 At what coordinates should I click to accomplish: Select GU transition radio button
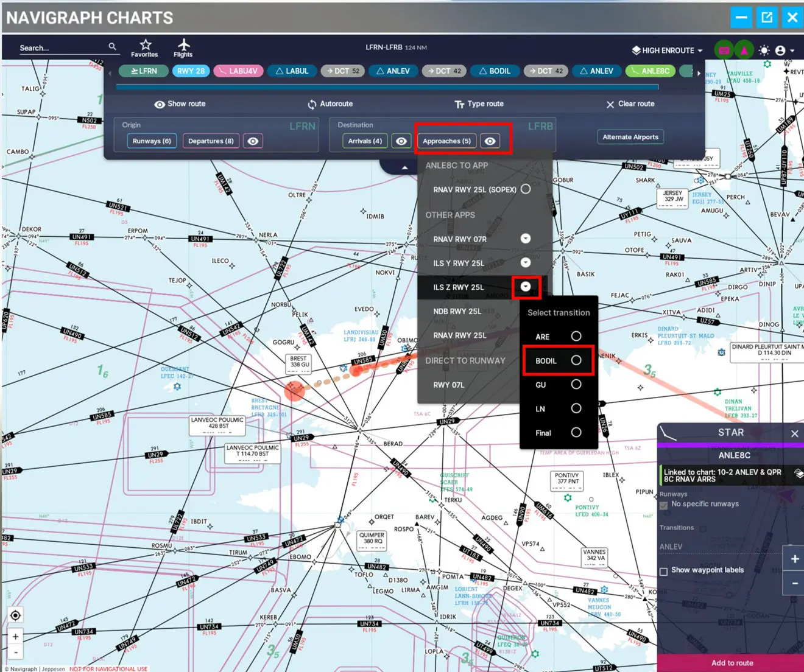(x=576, y=384)
